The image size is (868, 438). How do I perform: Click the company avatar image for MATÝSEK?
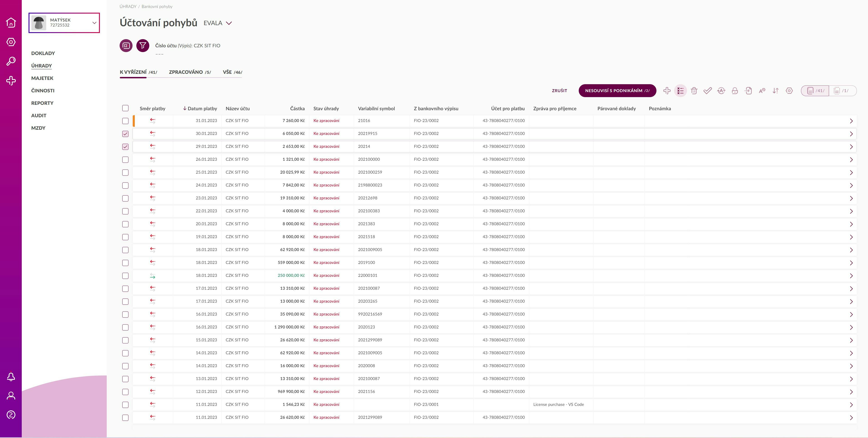click(x=39, y=23)
